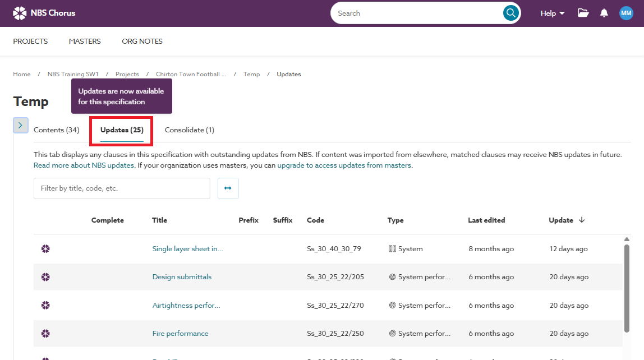Open the Airtightness performance clause link
The width and height of the screenshot is (644, 360).
186,306
